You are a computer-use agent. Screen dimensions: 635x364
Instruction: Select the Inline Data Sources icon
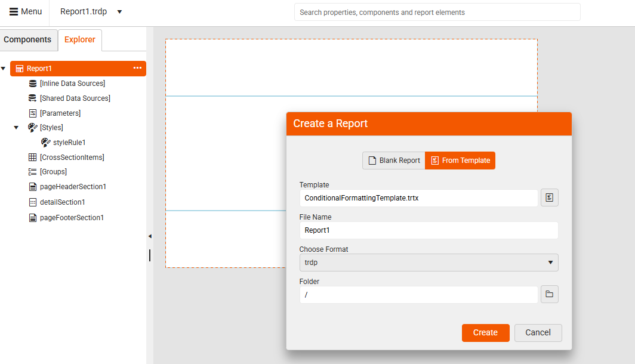tap(32, 83)
